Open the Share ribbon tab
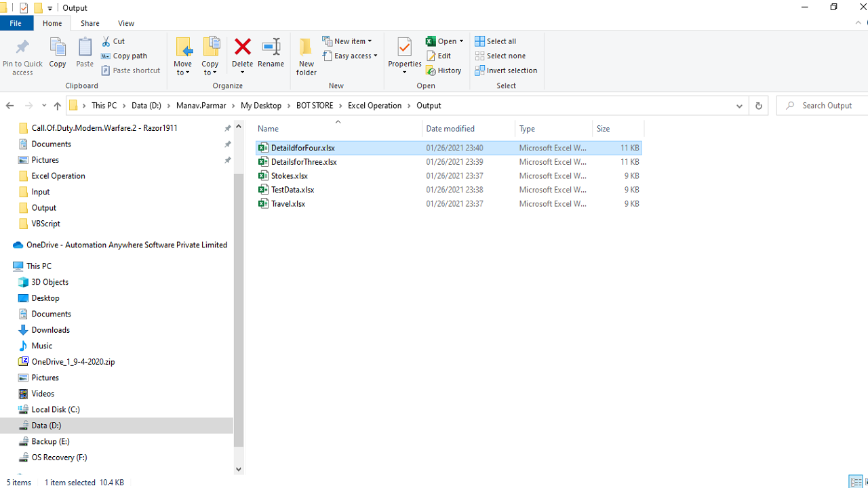The width and height of the screenshot is (868, 488). click(90, 23)
